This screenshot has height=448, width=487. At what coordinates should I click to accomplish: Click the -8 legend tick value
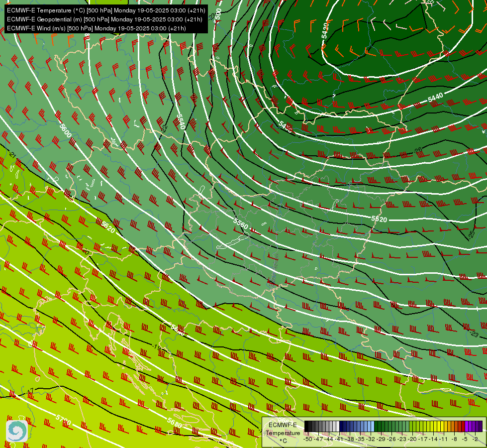[454, 439]
